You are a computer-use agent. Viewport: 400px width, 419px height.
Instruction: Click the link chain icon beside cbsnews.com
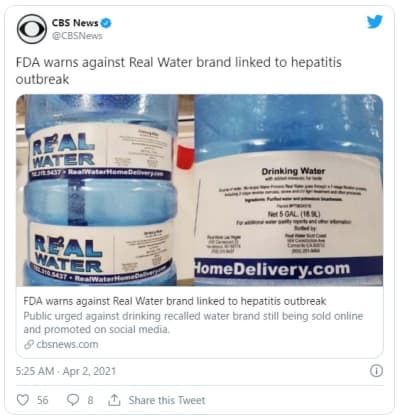tap(29, 344)
